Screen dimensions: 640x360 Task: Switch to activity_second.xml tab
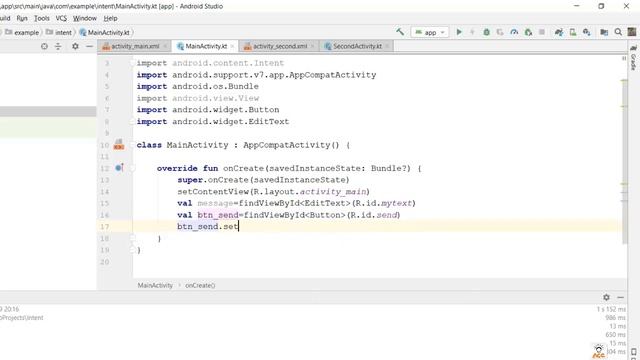tap(280, 47)
